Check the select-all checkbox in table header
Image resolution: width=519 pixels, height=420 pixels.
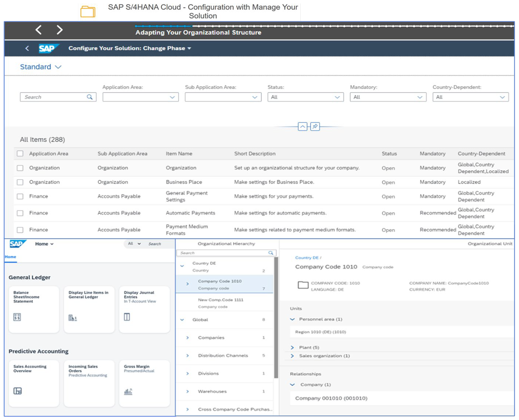[20, 154]
